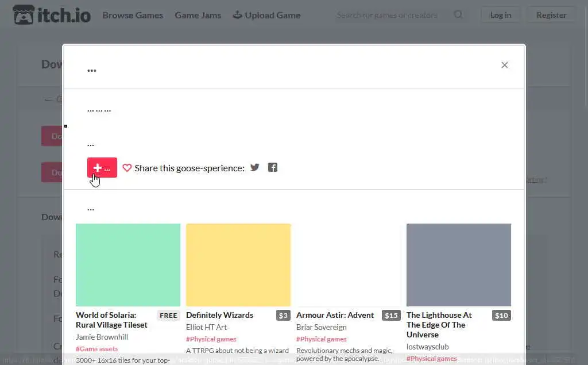Viewport: 588px width, 365px height.
Task: Click 'Share this goose-sperience:' text
Action: [x=189, y=168]
